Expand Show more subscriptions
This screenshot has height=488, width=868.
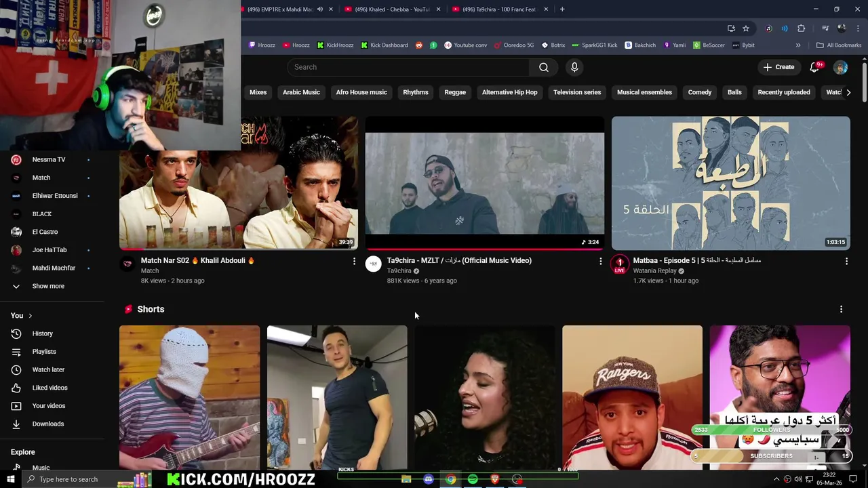48,286
